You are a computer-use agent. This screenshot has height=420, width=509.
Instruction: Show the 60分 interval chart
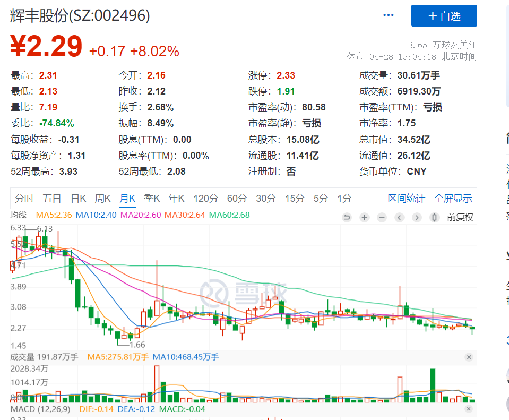[x=237, y=198]
